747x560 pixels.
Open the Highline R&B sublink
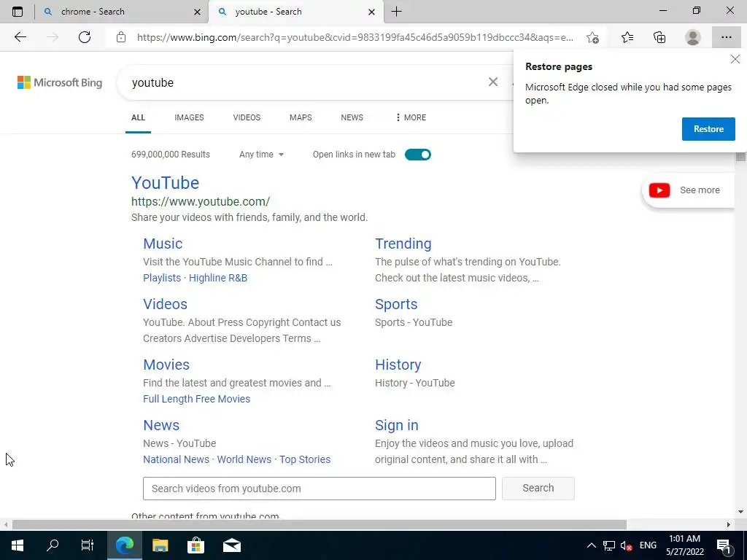218,278
